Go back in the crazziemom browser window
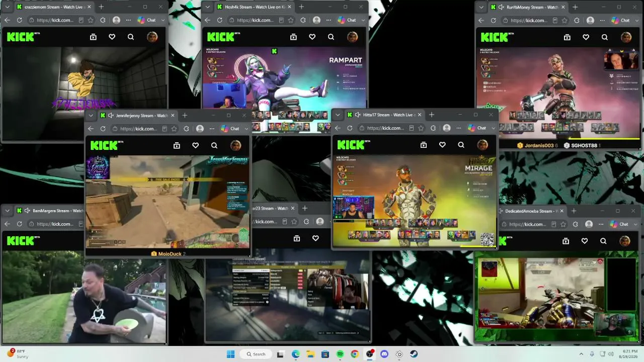644x362 pixels. pyautogui.click(x=7, y=20)
